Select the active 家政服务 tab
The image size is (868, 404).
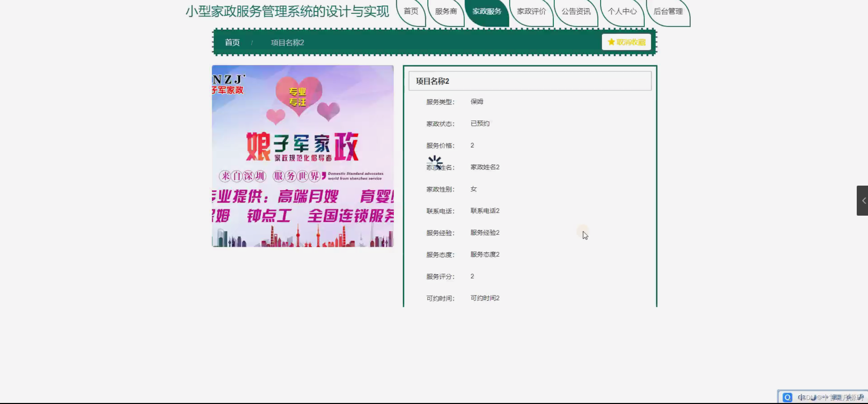[x=487, y=11]
